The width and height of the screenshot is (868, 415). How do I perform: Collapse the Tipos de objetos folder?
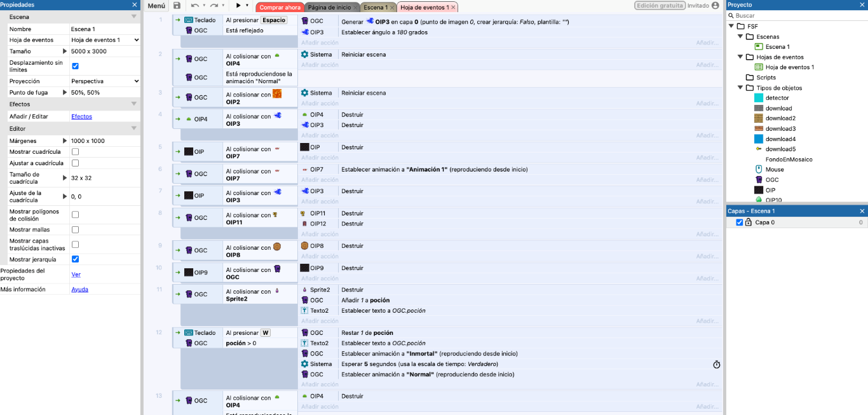[x=741, y=88]
